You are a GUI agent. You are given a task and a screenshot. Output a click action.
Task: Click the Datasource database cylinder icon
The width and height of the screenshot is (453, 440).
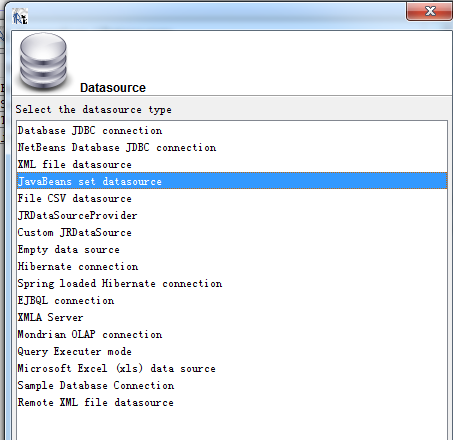pyautogui.click(x=43, y=62)
